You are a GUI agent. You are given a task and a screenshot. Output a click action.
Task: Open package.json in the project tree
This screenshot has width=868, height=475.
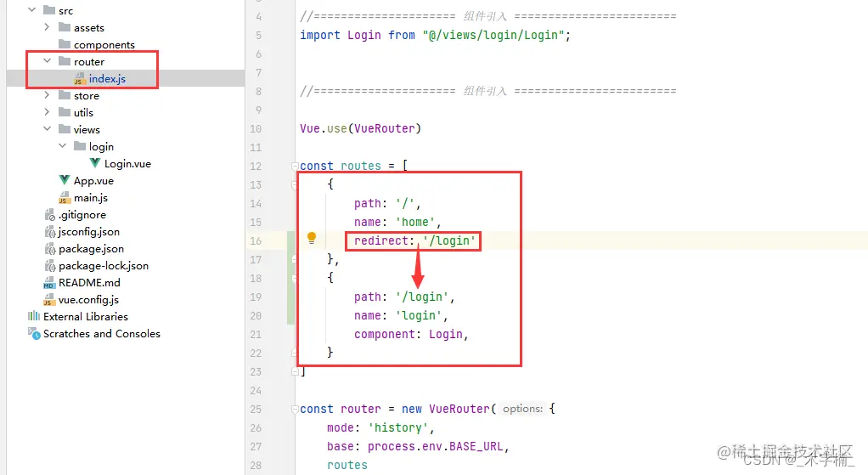(92, 249)
